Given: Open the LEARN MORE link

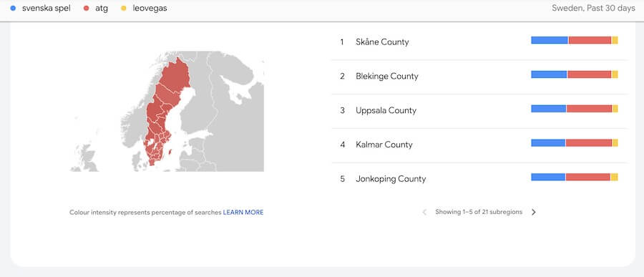Looking at the screenshot, I should point(243,213).
